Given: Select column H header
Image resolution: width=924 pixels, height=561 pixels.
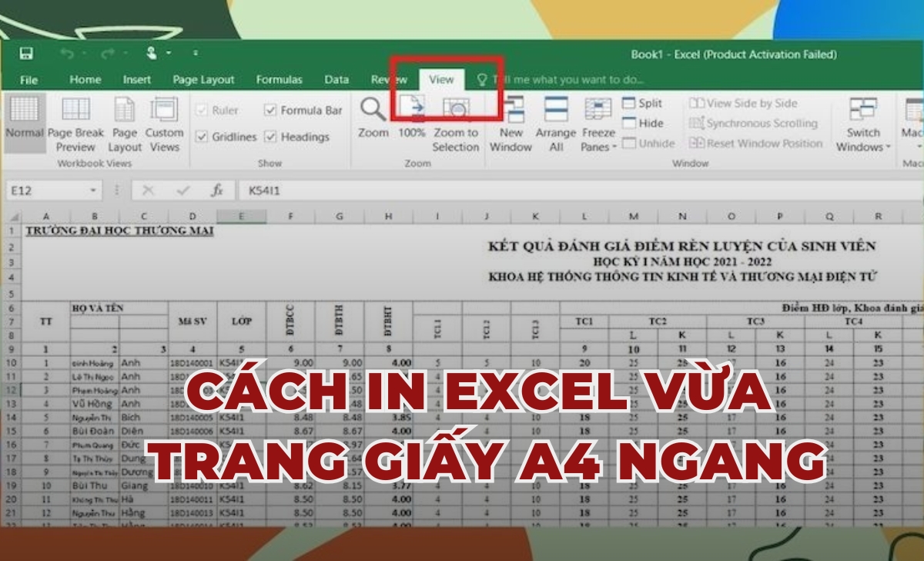Looking at the screenshot, I should (388, 217).
